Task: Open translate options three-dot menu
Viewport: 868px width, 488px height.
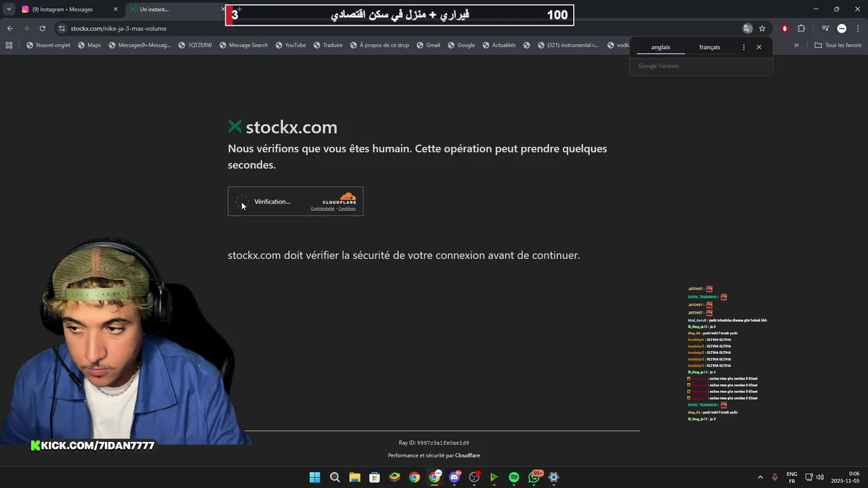Action: tap(744, 47)
